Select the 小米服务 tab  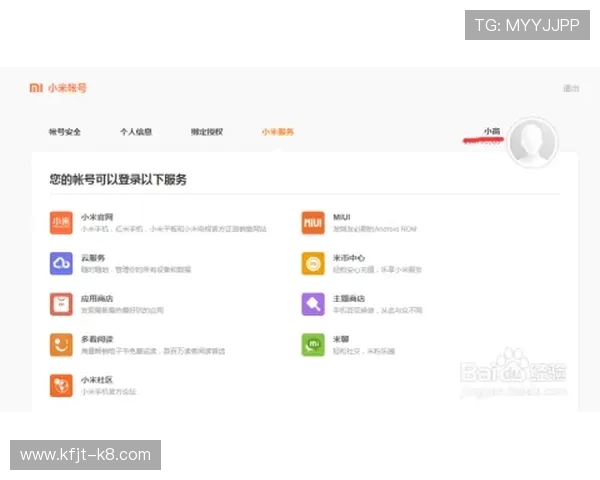coord(278,132)
